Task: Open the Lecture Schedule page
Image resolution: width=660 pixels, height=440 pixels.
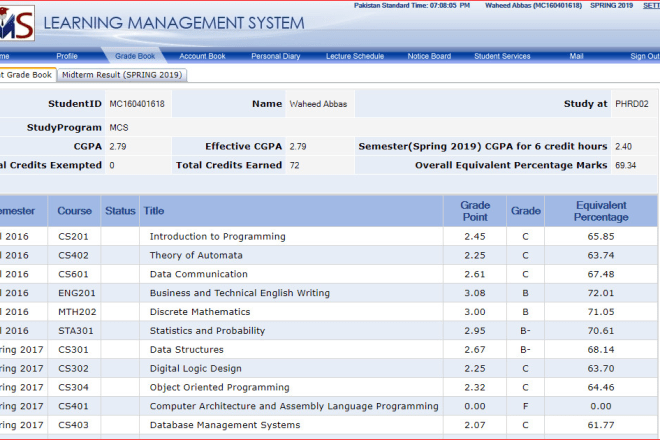Action: 355,56
